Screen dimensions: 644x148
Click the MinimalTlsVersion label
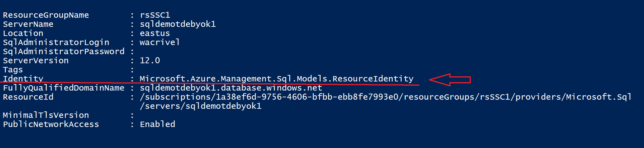(46, 115)
